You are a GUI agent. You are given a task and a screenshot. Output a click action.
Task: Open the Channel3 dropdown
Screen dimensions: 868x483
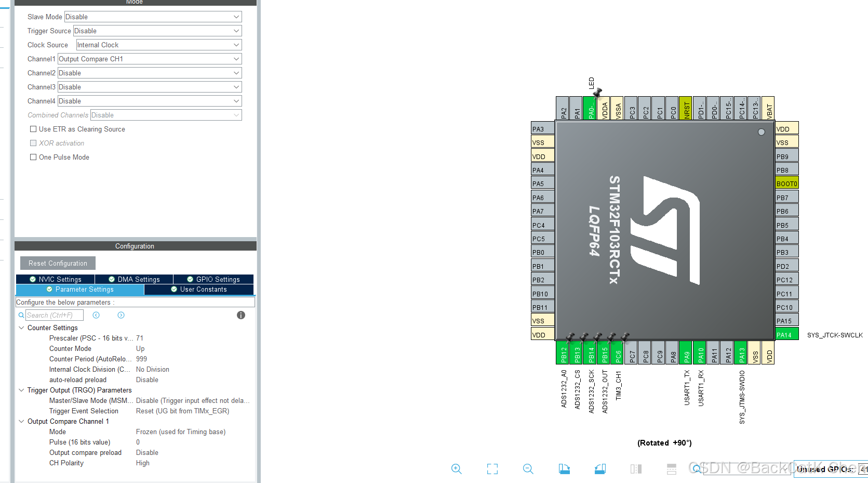point(150,87)
